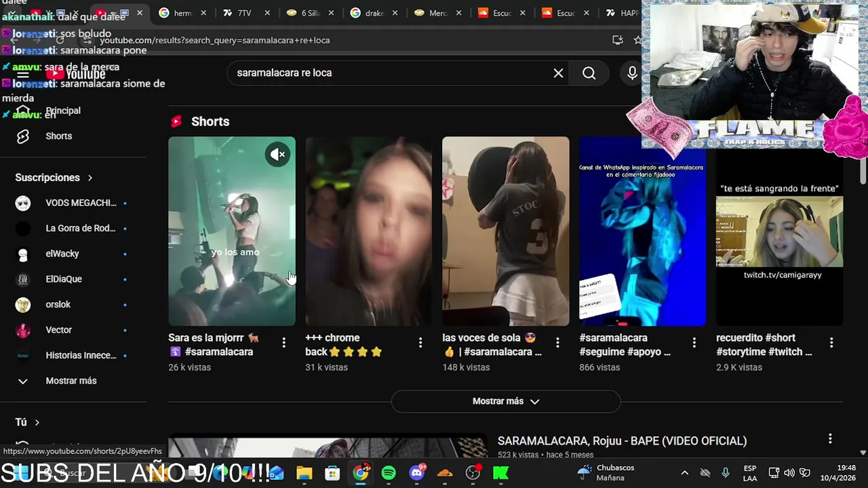Switch to the 'herm' Google tab
868x488 pixels.
click(182, 13)
